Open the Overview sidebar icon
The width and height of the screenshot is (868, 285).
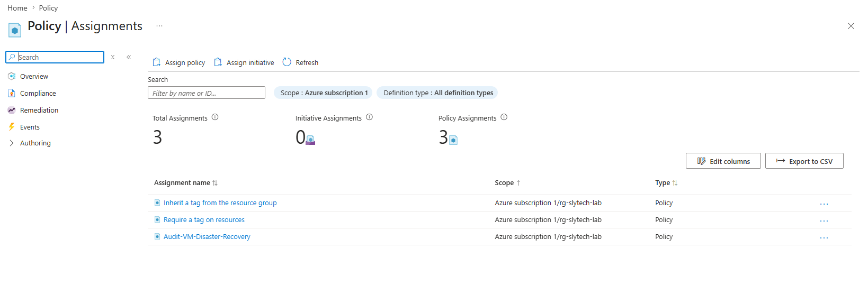(x=12, y=76)
